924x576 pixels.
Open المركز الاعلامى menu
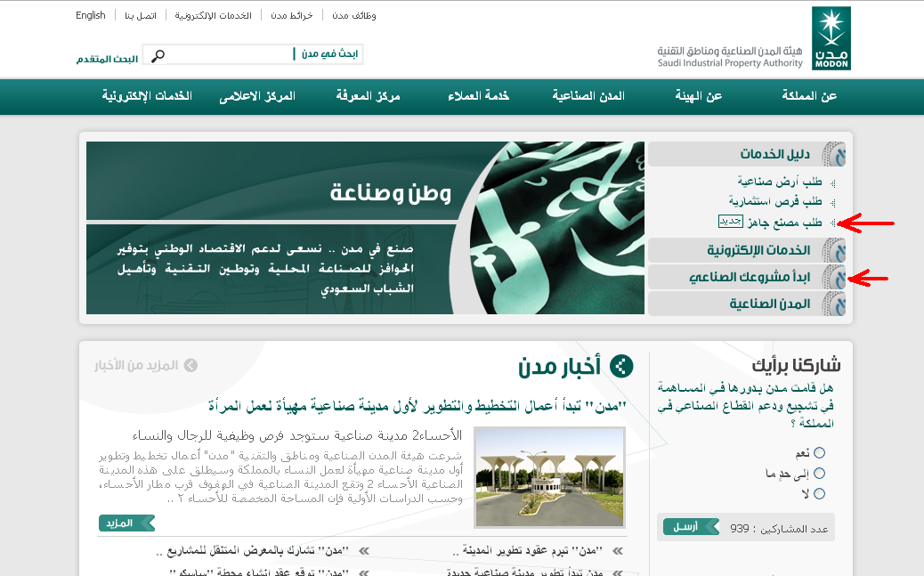[257, 95]
